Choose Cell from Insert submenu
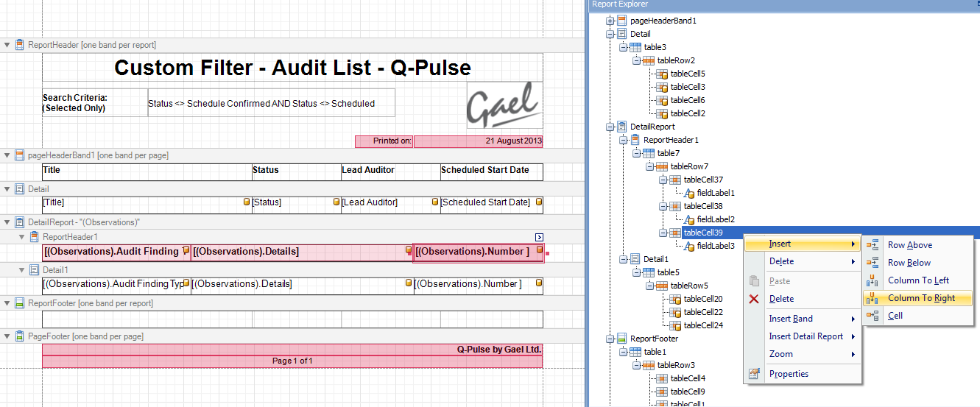The height and width of the screenshot is (407, 980). (x=917, y=316)
